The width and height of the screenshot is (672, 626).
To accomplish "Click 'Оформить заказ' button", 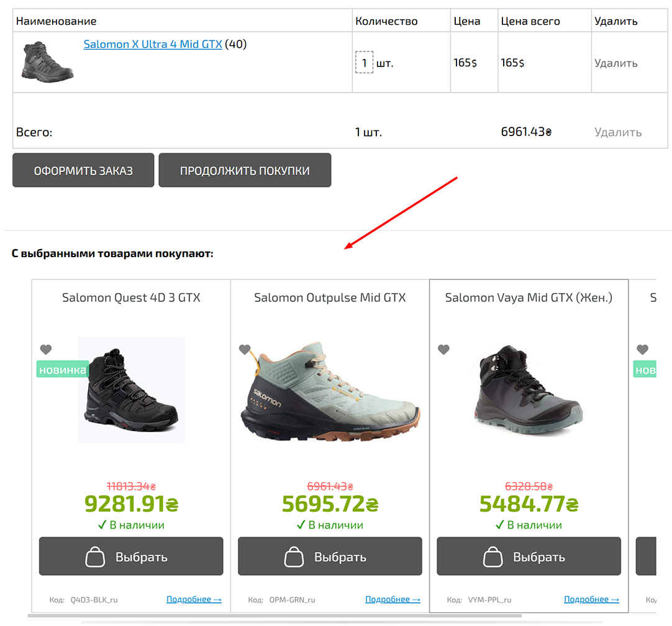I will 83,170.
